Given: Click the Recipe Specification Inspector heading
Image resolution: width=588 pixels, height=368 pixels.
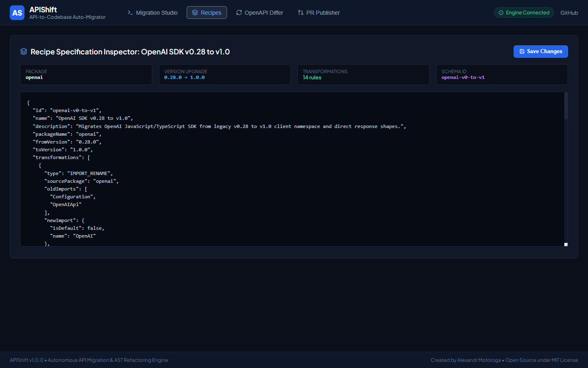Looking at the screenshot, I should tap(130, 52).
